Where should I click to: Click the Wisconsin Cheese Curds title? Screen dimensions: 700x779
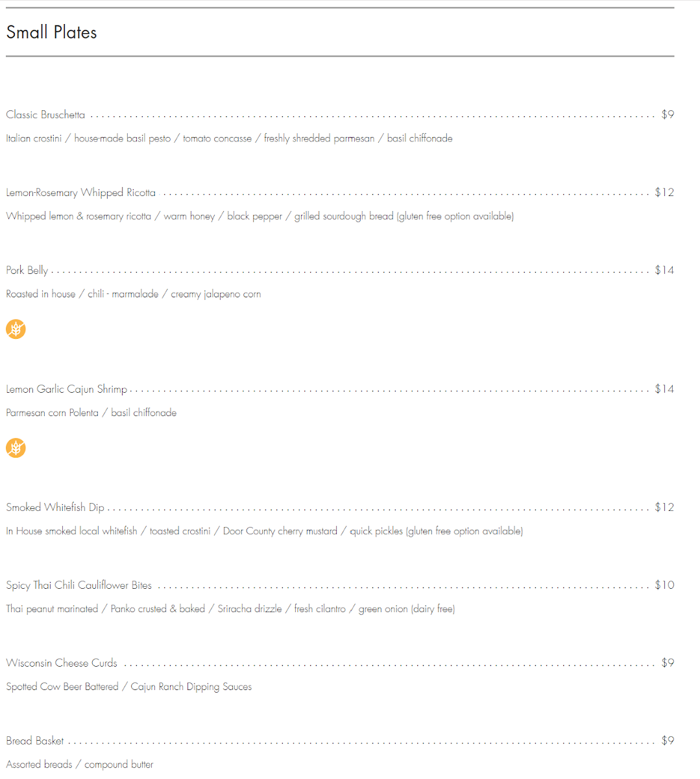point(62,663)
